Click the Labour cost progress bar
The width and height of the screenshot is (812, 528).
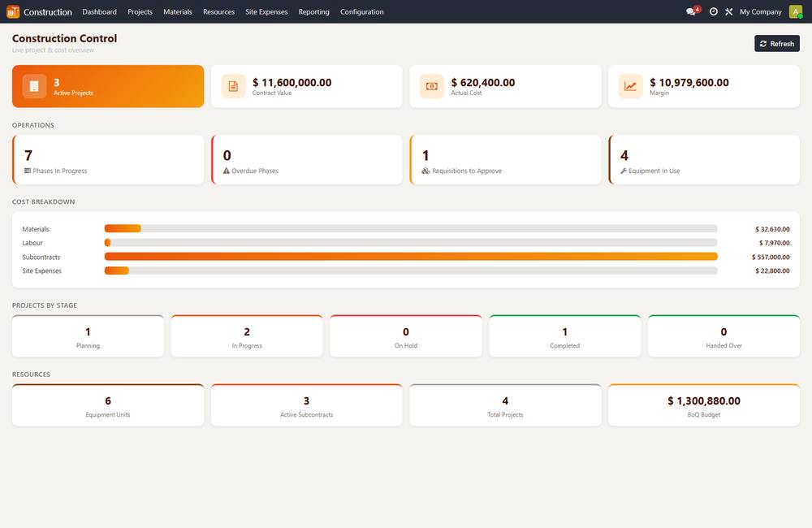tap(411, 243)
